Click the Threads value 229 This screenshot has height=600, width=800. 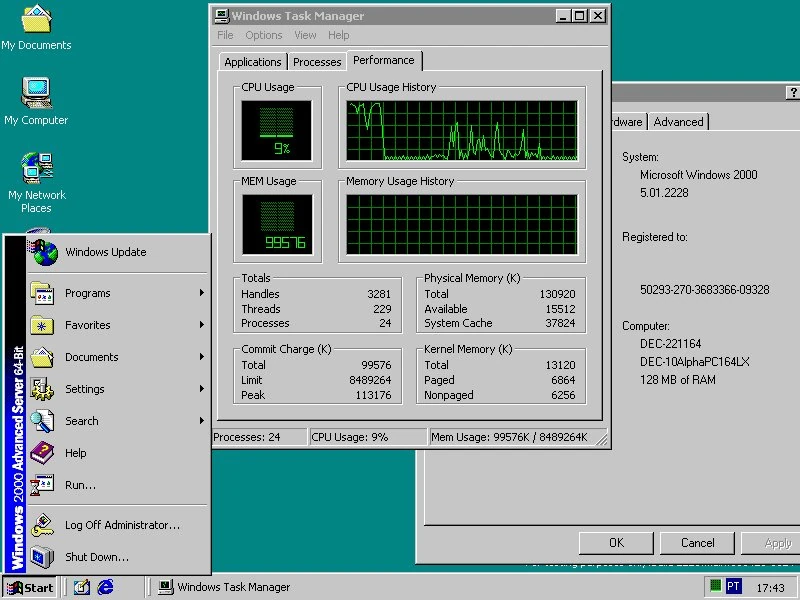click(382, 309)
